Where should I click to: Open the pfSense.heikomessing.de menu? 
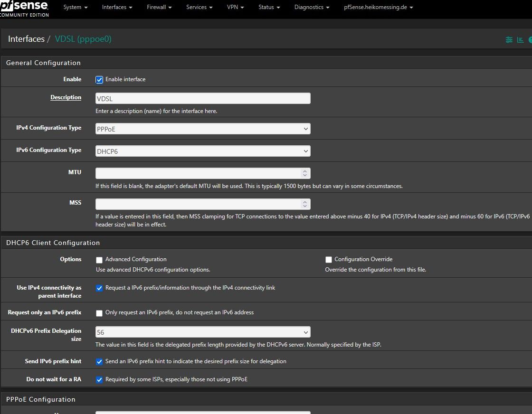point(378,7)
